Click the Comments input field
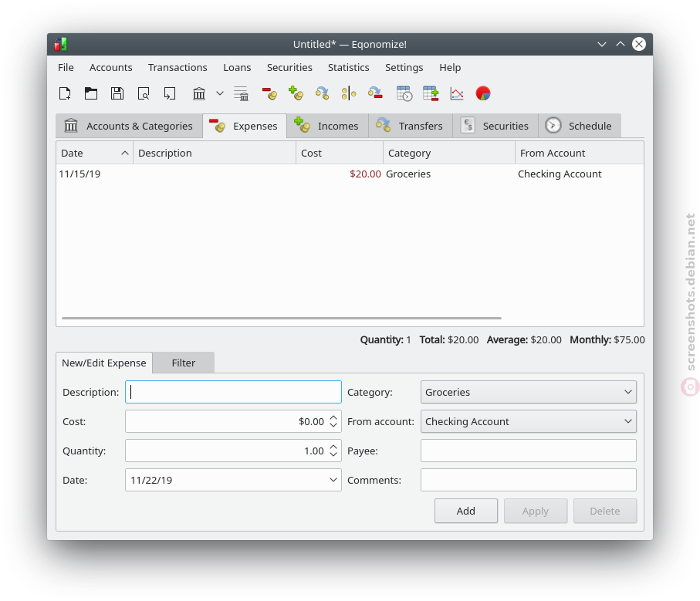The width and height of the screenshot is (700, 601). (529, 480)
